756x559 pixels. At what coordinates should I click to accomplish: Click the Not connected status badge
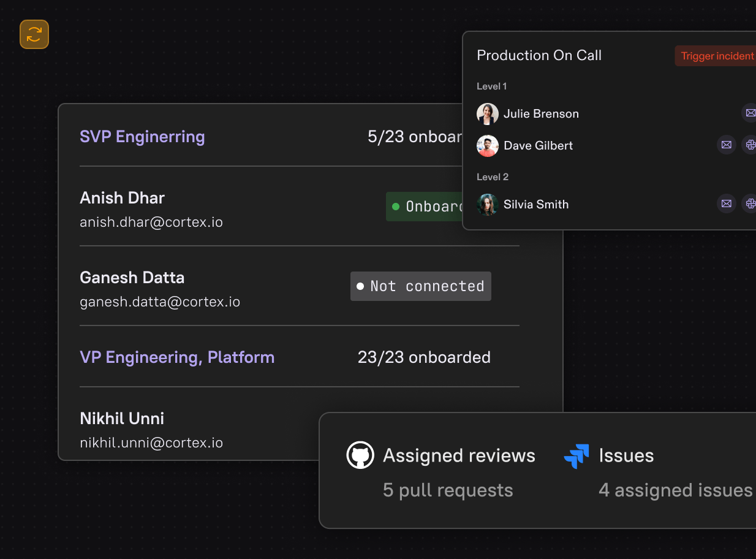click(421, 286)
